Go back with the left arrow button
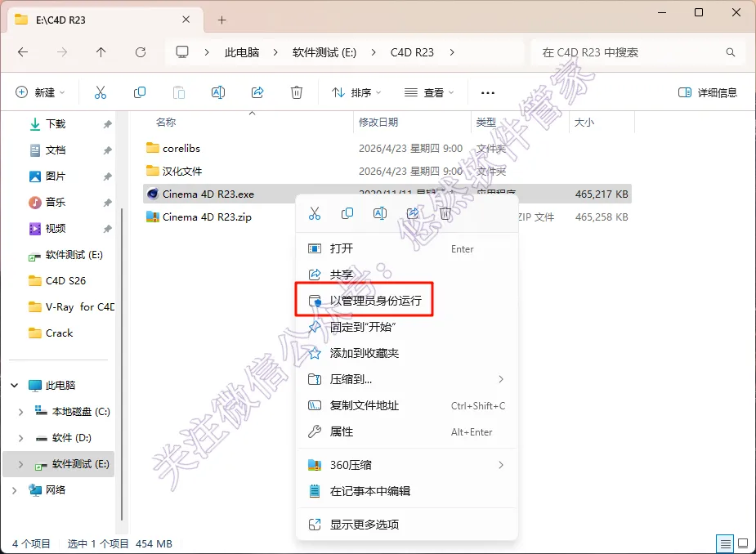This screenshot has height=554, width=756. point(23,52)
